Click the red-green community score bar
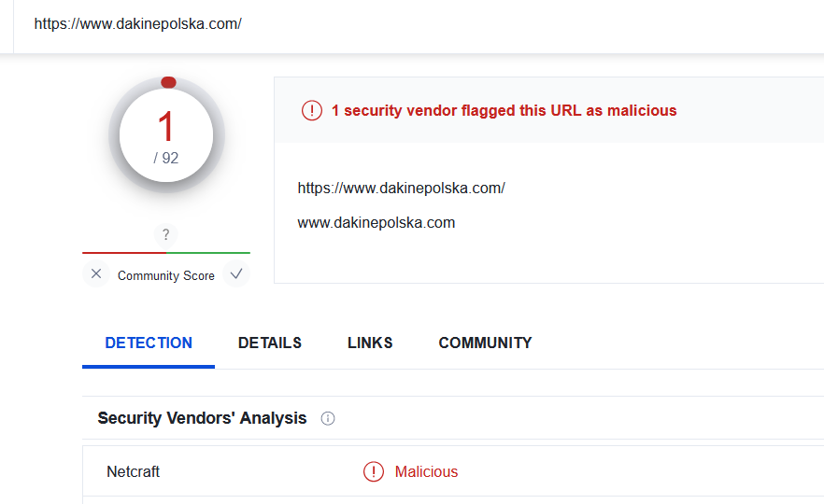This screenshot has height=504, width=824. 166,253
